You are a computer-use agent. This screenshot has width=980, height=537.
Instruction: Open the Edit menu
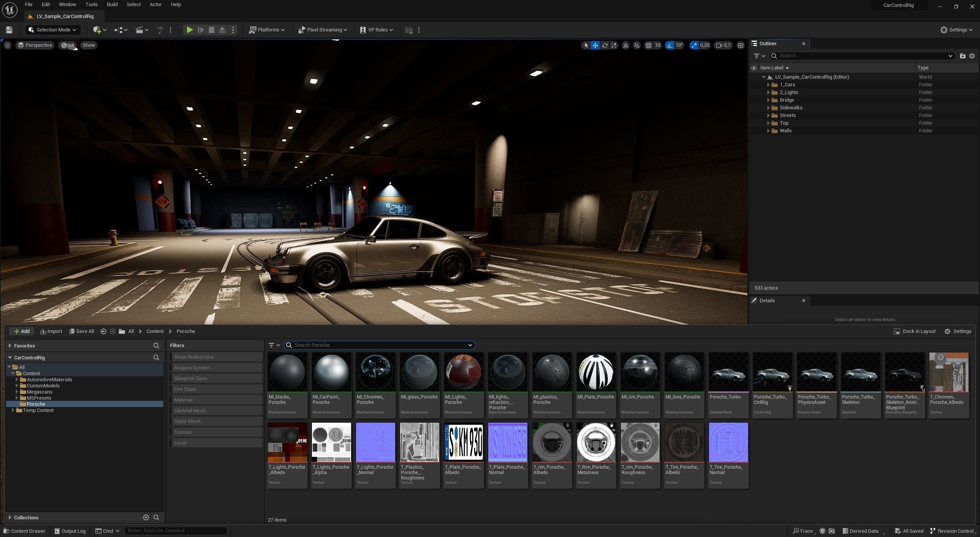pyautogui.click(x=46, y=5)
